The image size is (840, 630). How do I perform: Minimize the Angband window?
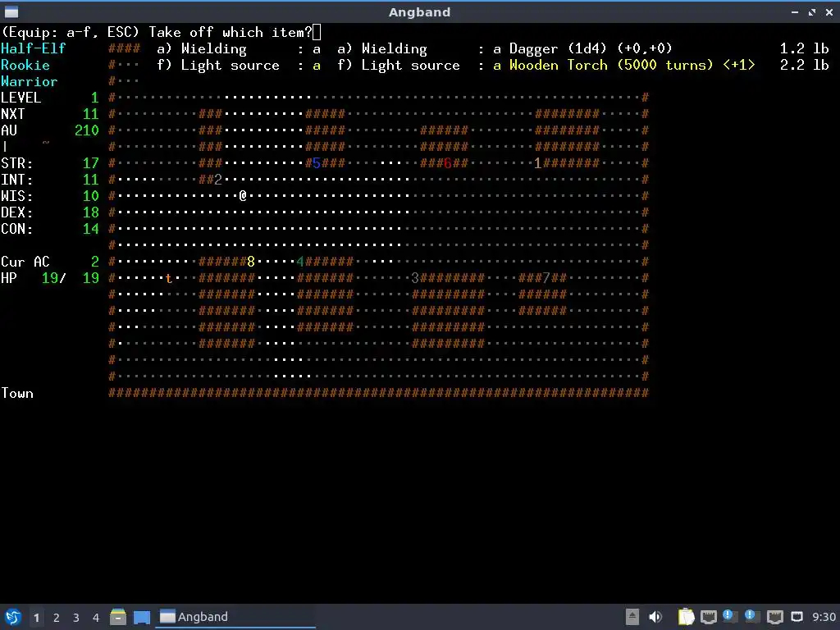pos(795,11)
